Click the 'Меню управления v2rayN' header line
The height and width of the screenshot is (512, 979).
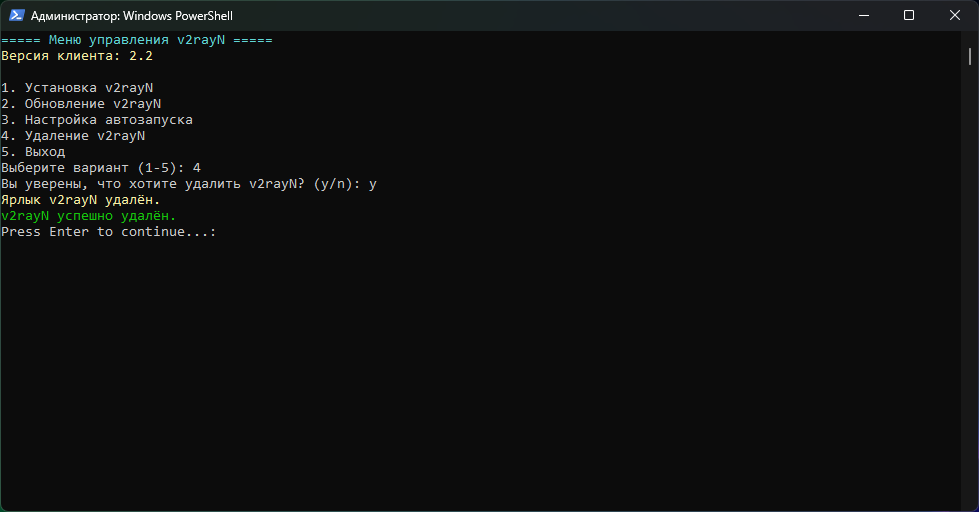[x=136, y=40]
